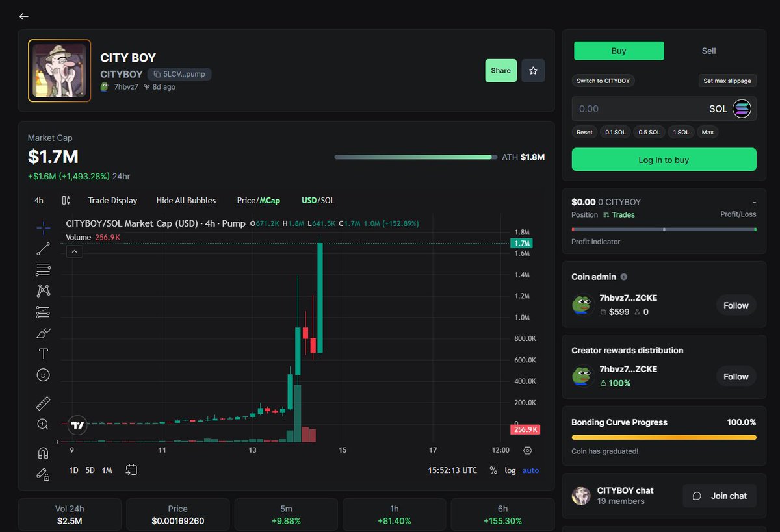This screenshot has width=780, height=532.
Task: Open chart settings via the gear icon
Action: pyautogui.click(x=527, y=450)
